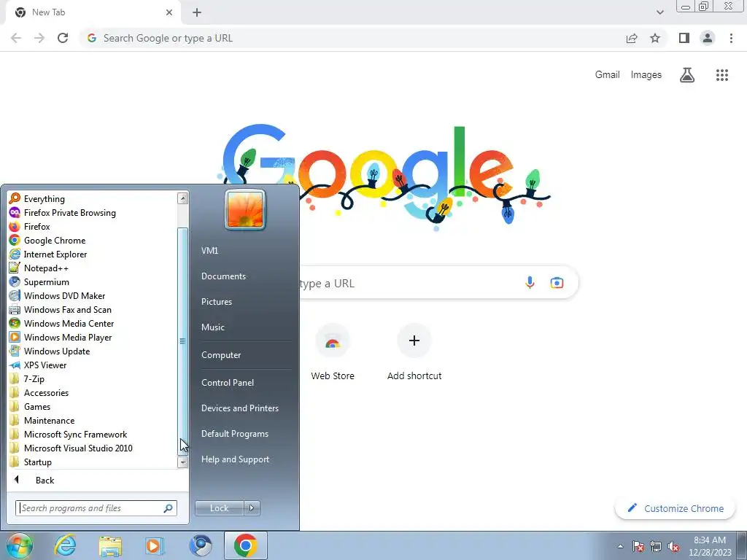This screenshot has width=747, height=560.
Task: Launch Windows DVD Maker
Action: tap(57, 295)
